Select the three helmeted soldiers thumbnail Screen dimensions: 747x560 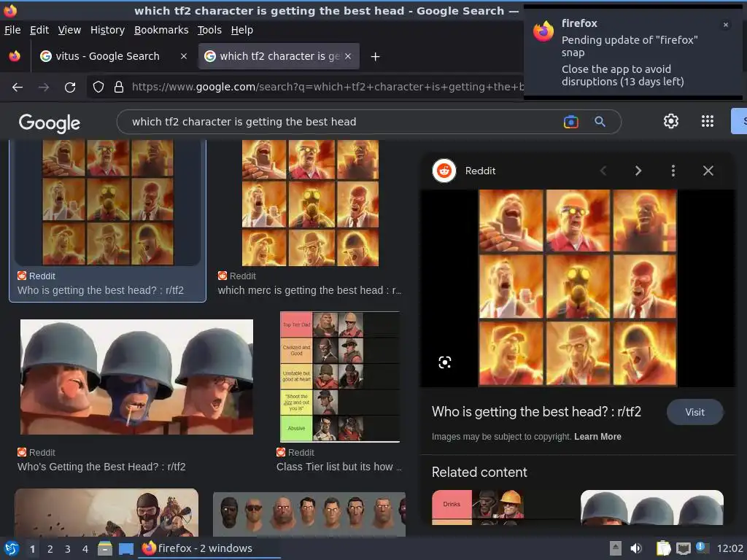point(136,377)
